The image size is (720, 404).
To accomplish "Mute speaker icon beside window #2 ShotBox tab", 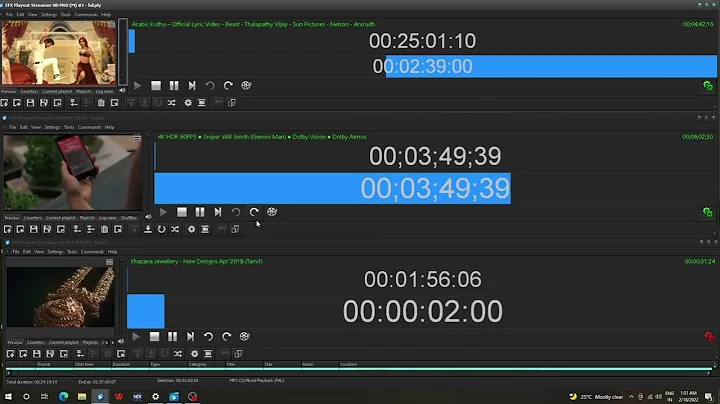I will [x=148, y=217].
